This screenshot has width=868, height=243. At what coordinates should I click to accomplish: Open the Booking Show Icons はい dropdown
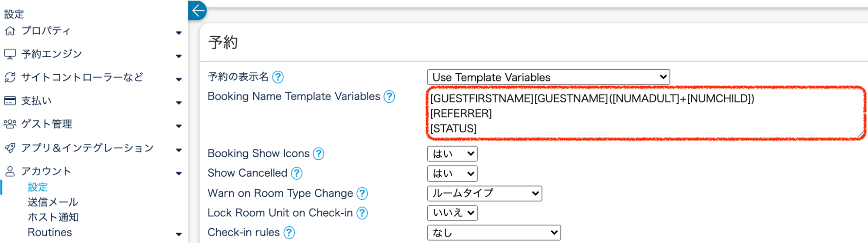coord(452,154)
